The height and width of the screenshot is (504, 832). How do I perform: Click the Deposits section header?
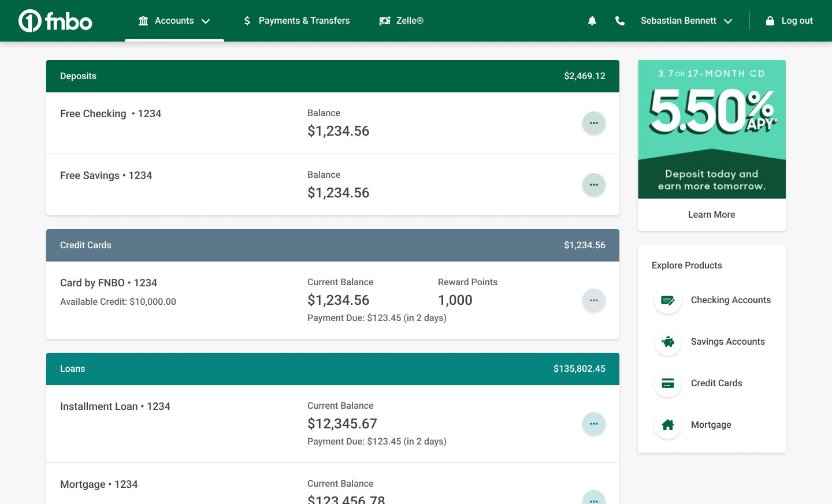[x=333, y=76]
